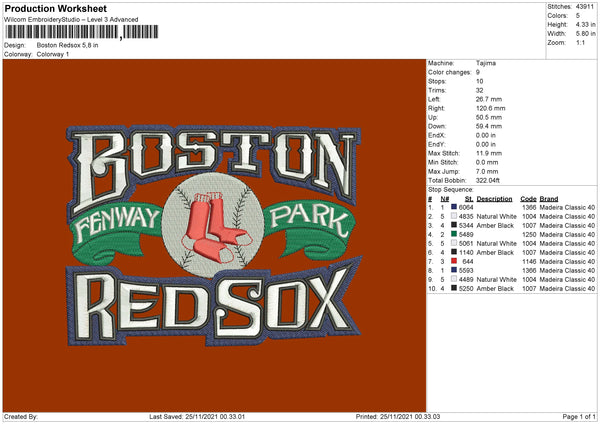Click the white swatch in stop row 9
This screenshot has height=424, width=600.
(x=454, y=279)
